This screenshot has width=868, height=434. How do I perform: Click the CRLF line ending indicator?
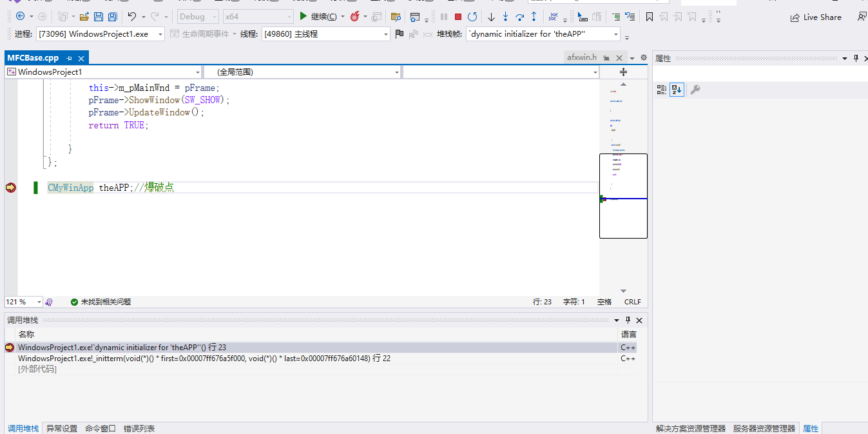tap(633, 302)
